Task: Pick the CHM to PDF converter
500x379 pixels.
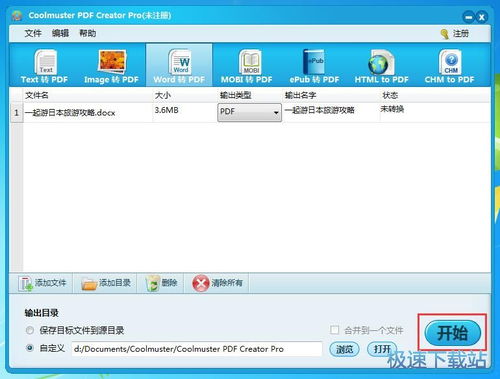Action: [449, 66]
